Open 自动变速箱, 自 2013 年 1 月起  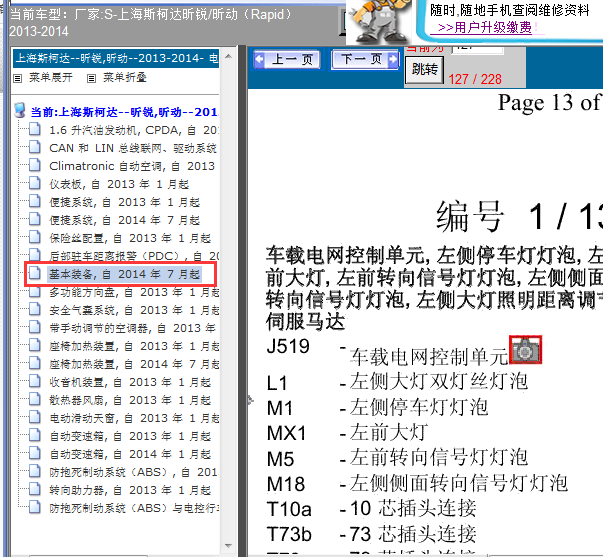pyautogui.click(x=130, y=437)
